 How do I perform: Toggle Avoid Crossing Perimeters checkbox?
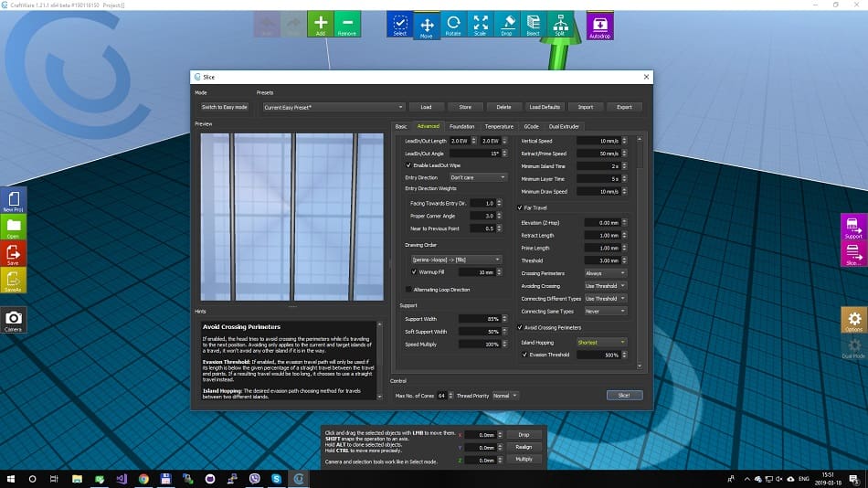click(x=520, y=327)
